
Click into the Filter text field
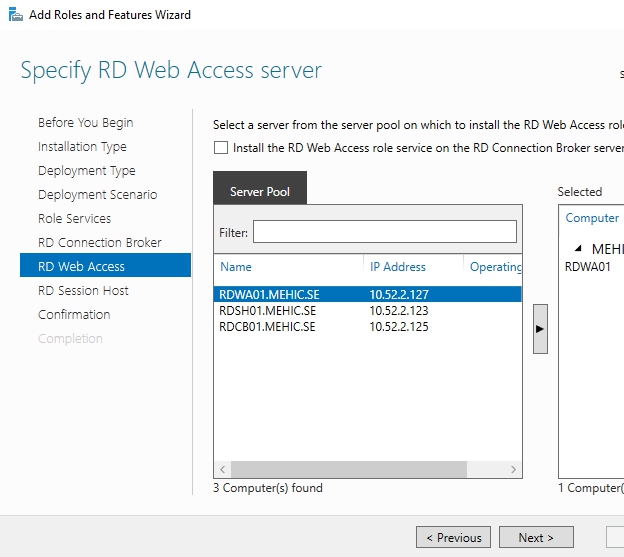[x=384, y=232]
